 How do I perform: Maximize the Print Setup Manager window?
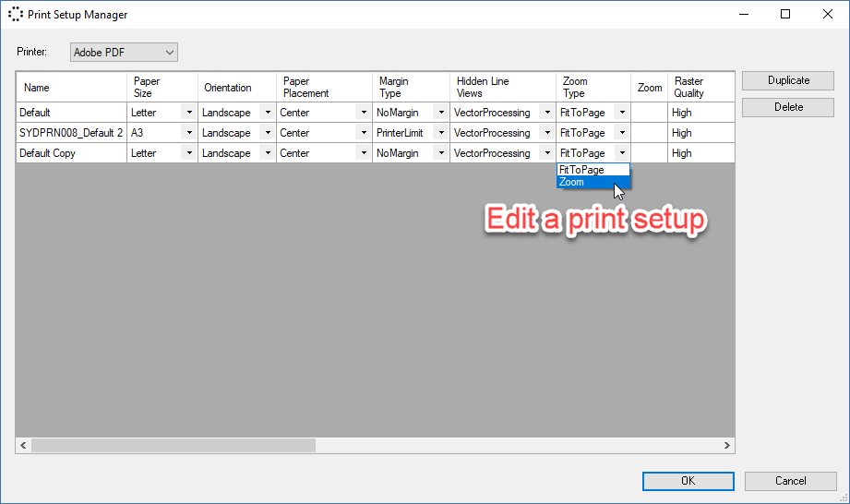click(785, 14)
